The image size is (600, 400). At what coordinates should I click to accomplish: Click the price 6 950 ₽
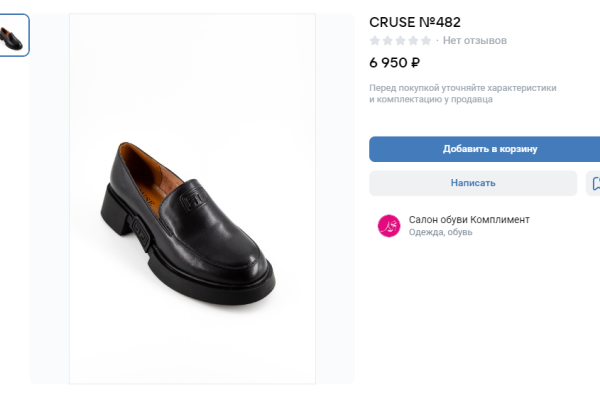(x=394, y=62)
